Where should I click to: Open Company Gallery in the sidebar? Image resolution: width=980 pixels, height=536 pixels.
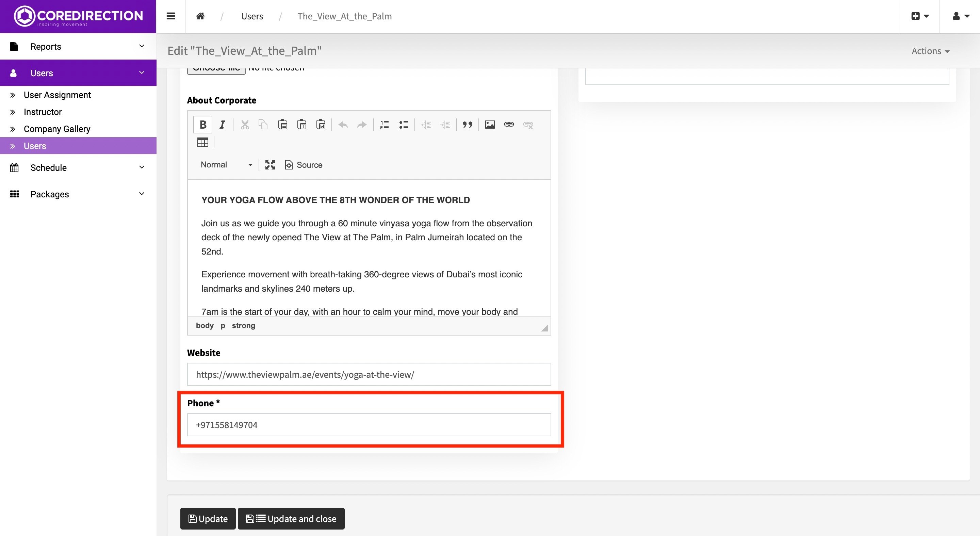[57, 129]
